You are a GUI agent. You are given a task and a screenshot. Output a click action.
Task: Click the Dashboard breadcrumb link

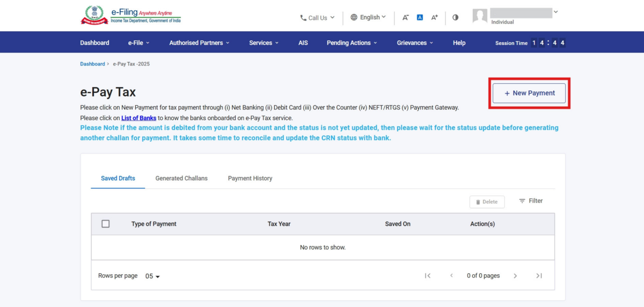pos(92,64)
